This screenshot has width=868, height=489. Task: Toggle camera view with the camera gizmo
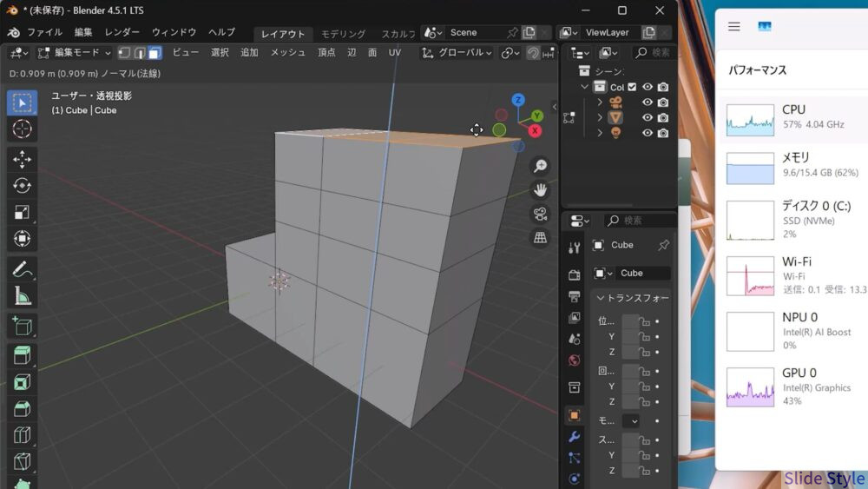click(540, 214)
